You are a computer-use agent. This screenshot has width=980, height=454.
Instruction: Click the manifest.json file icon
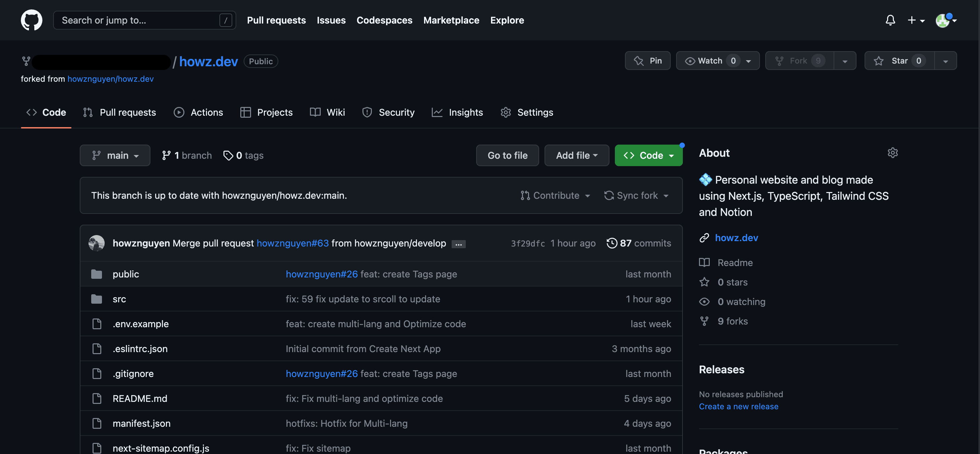pyautogui.click(x=97, y=423)
